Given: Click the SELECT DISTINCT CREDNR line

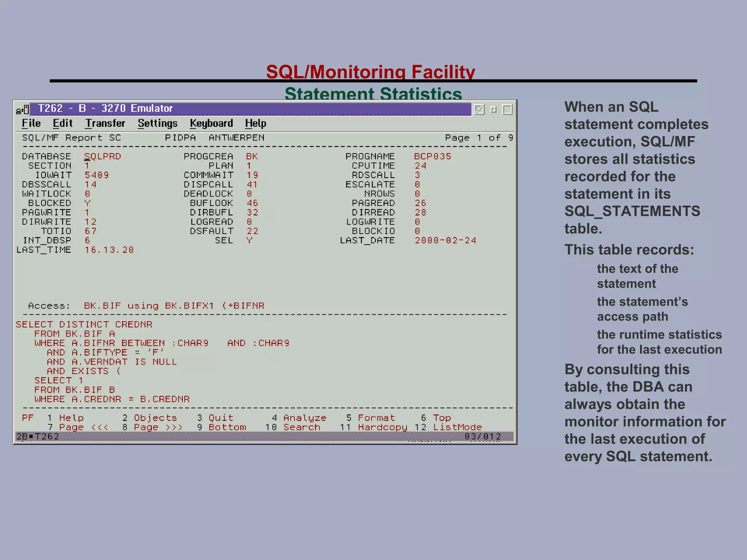Looking at the screenshot, I should click(84, 324).
